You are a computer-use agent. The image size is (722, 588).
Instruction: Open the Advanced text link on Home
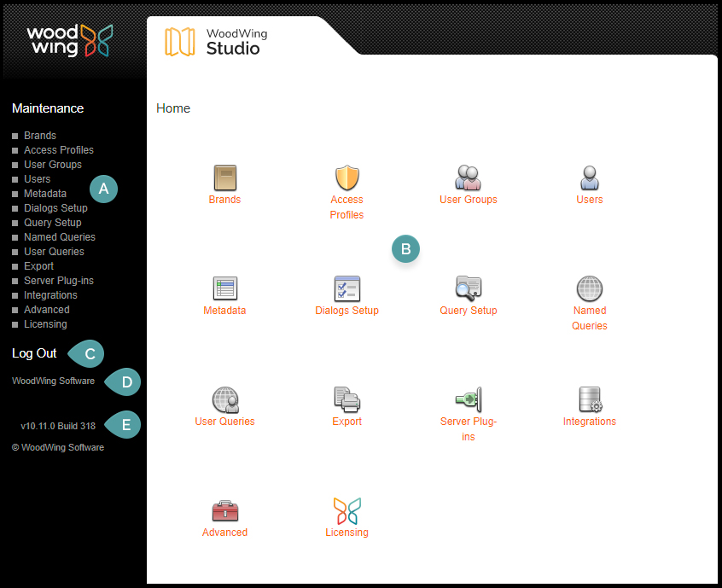point(224,533)
